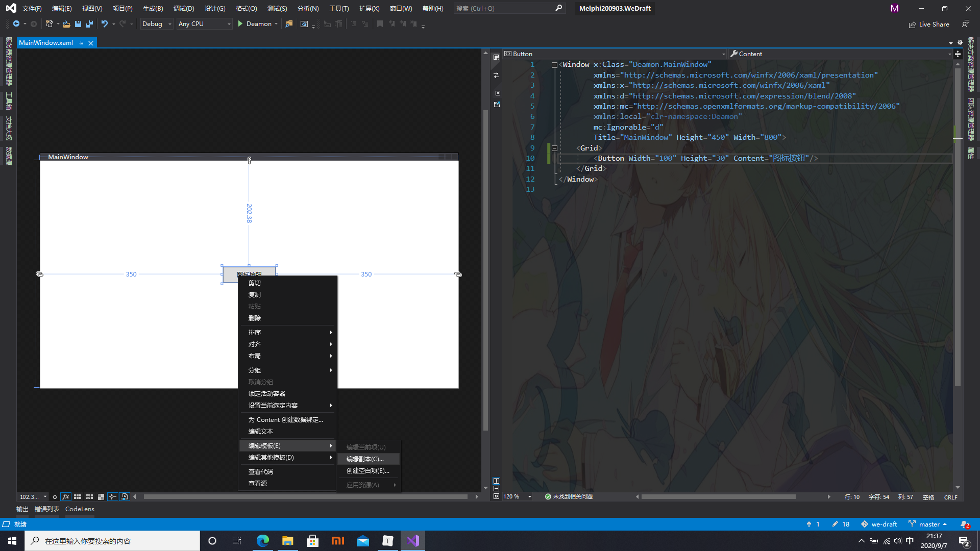Open the Any CPU platform dropdown
980x551 pixels.
204,23
